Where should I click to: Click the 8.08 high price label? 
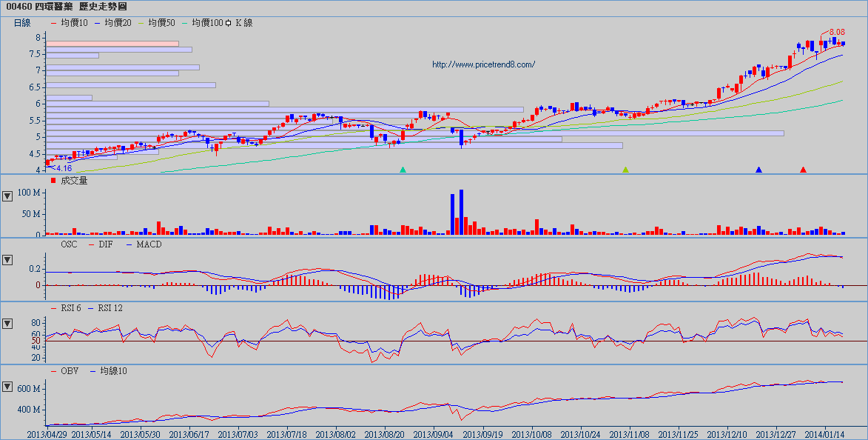pos(837,32)
